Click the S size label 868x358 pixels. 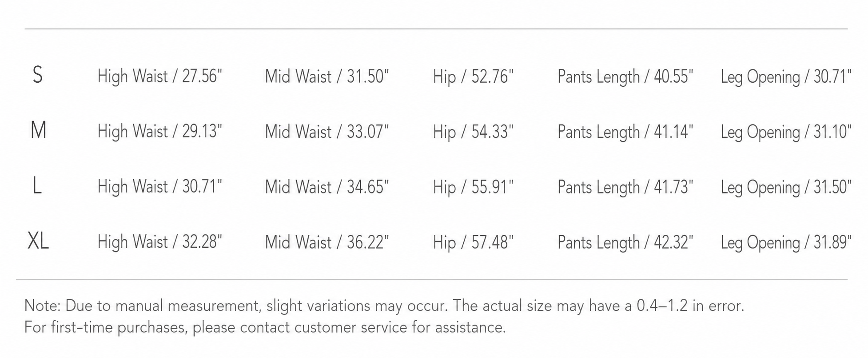[x=38, y=75]
